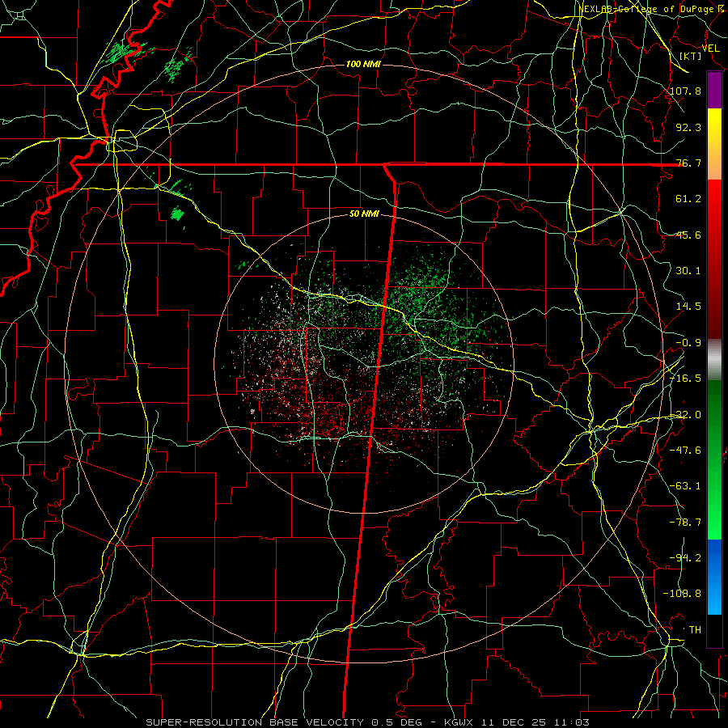This screenshot has width=728, height=728.
Task: Click the 61.2 scale value
Action: click(x=688, y=199)
